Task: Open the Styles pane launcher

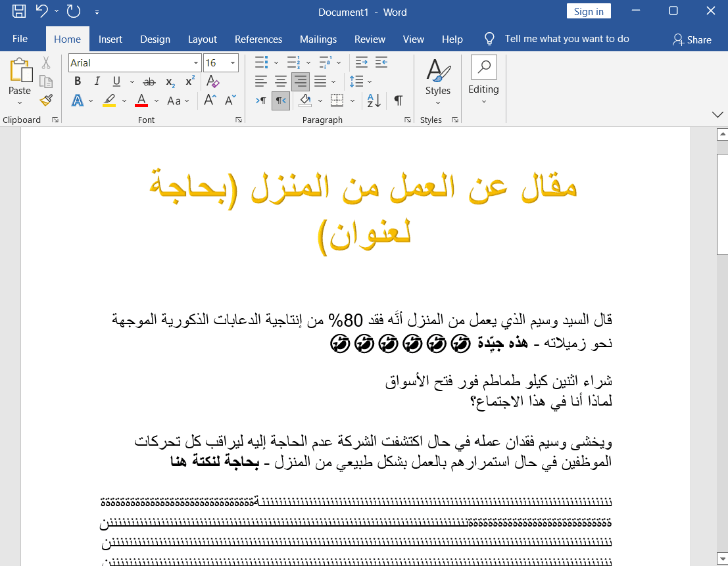Action: [x=455, y=120]
